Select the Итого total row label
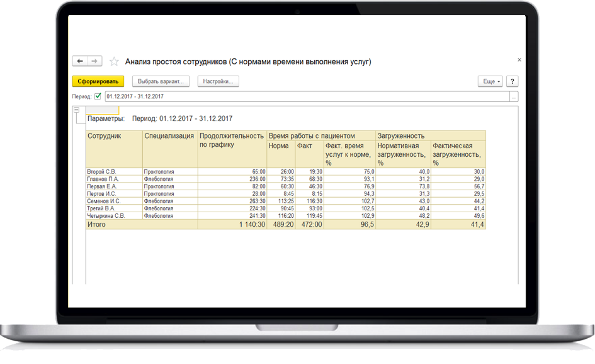Screen dimensions: 595x364 coord(97,224)
